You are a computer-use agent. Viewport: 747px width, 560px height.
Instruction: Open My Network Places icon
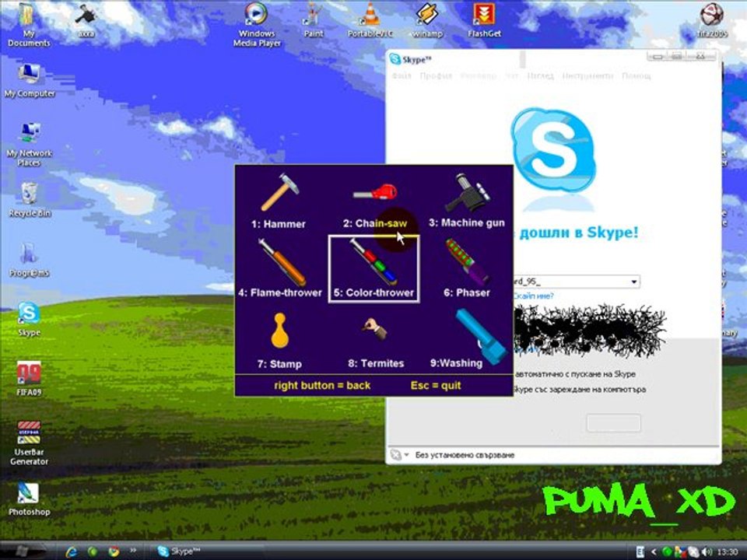click(29, 145)
